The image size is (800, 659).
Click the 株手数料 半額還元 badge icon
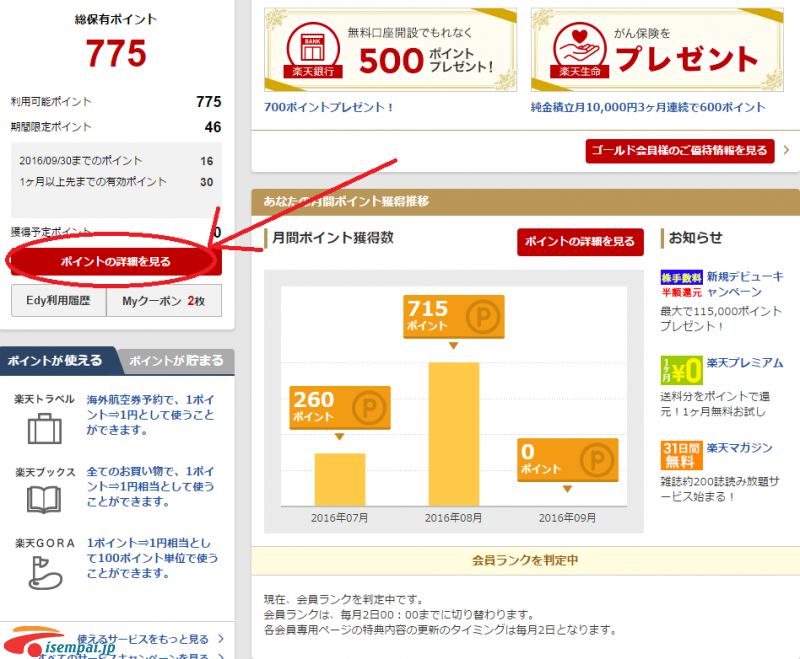point(681,285)
